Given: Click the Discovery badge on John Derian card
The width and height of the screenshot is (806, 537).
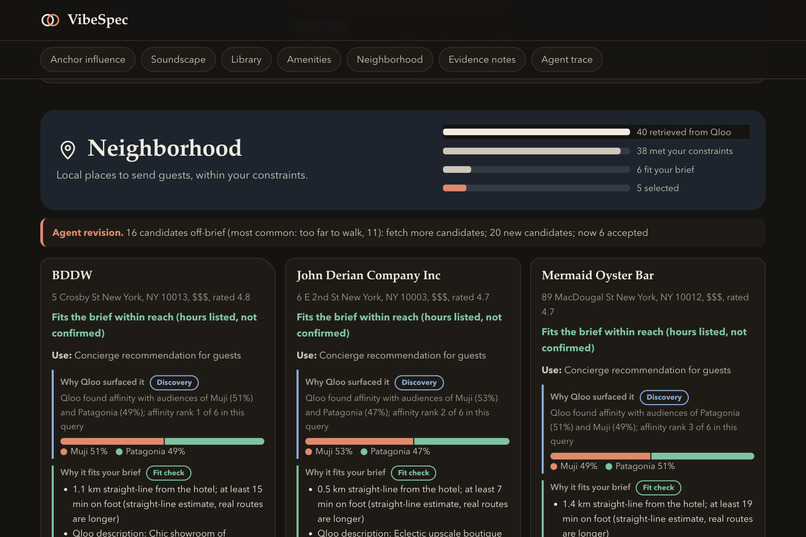Looking at the screenshot, I should click(419, 382).
